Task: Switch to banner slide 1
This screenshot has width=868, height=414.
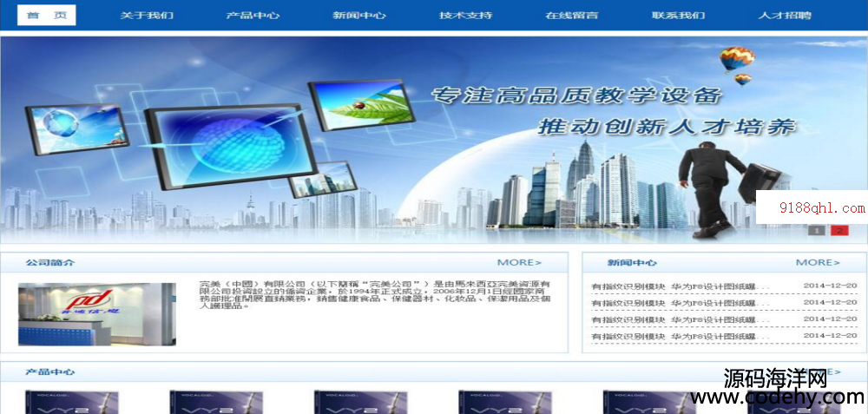Action: pos(817,231)
